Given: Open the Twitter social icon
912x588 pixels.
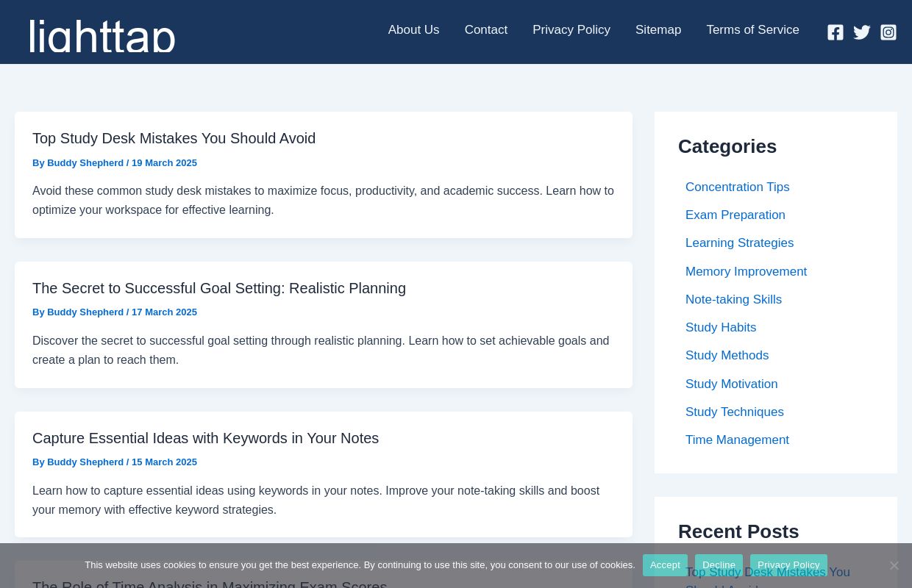Looking at the screenshot, I should click(x=862, y=32).
